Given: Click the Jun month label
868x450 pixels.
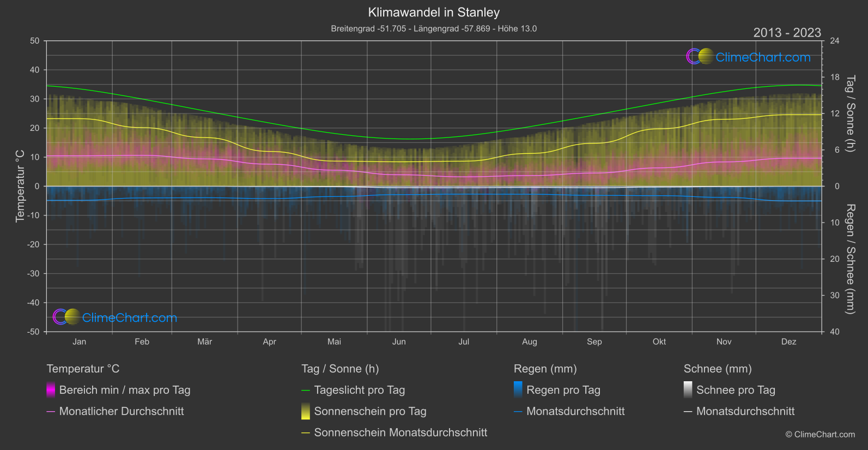Looking at the screenshot, I should [399, 341].
